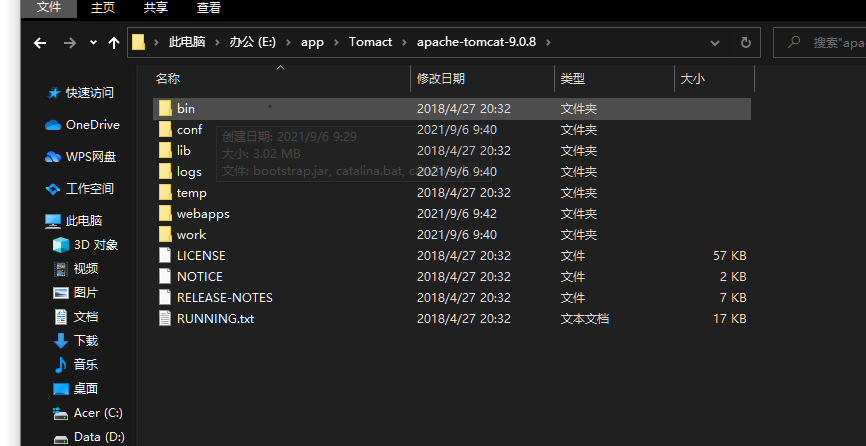Go forward with the forward arrow

(x=70, y=43)
